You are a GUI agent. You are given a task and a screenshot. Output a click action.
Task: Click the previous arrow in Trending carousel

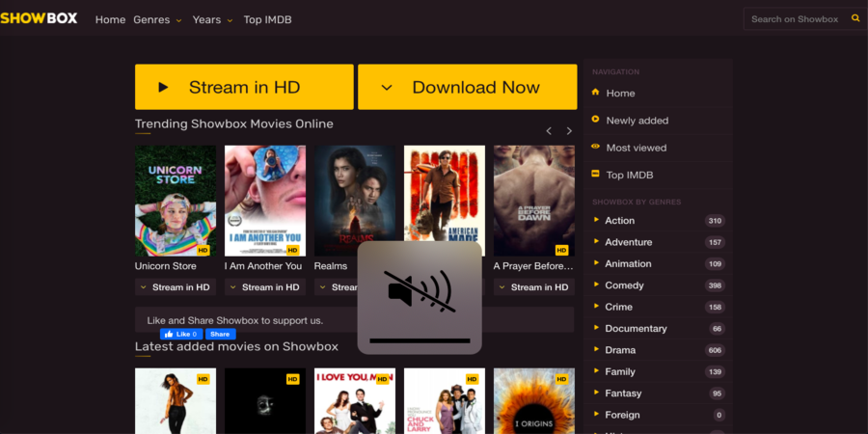pos(549,130)
